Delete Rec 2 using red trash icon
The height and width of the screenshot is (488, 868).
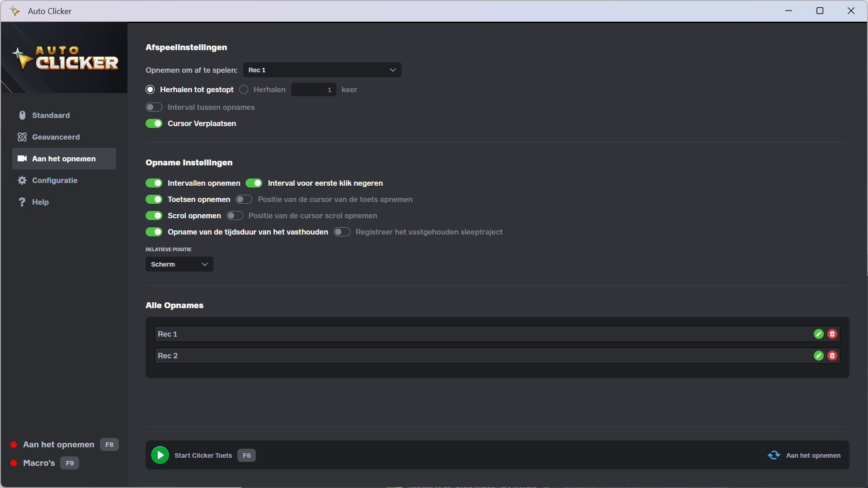coord(832,356)
